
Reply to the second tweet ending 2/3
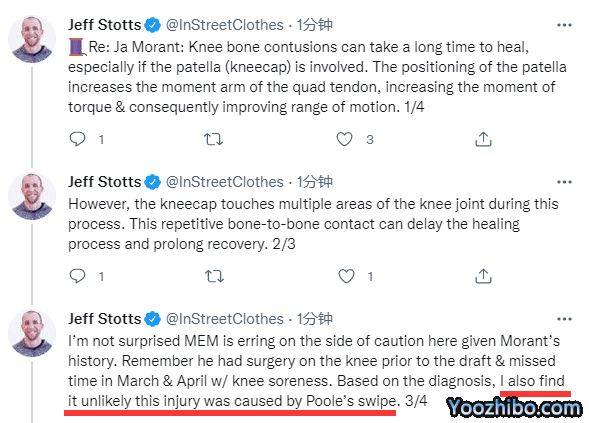(x=77, y=276)
